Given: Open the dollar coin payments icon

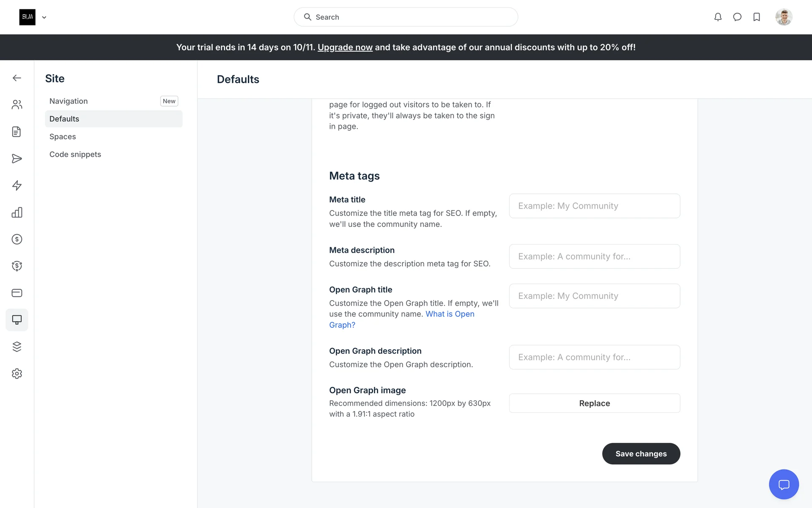Looking at the screenshot, I should click(x=17, y=239).
